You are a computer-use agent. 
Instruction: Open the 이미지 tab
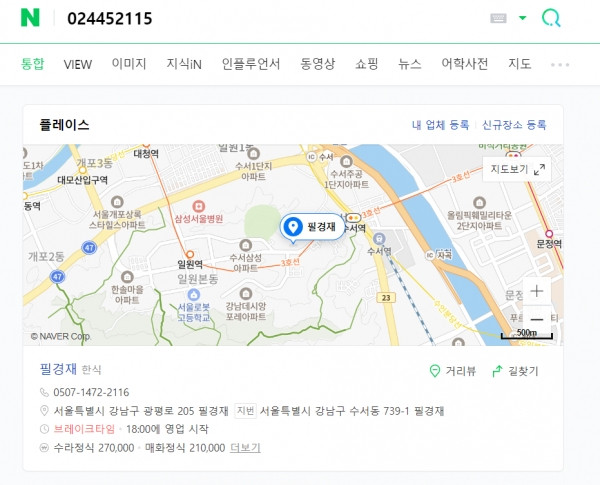pyautogui.click(x=129, y=64)
